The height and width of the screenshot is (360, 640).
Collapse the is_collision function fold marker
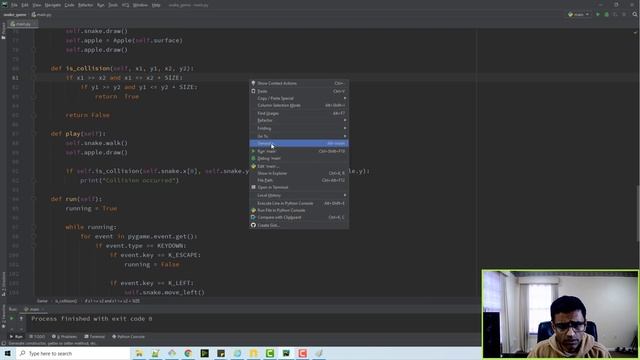tap(34, 68)
